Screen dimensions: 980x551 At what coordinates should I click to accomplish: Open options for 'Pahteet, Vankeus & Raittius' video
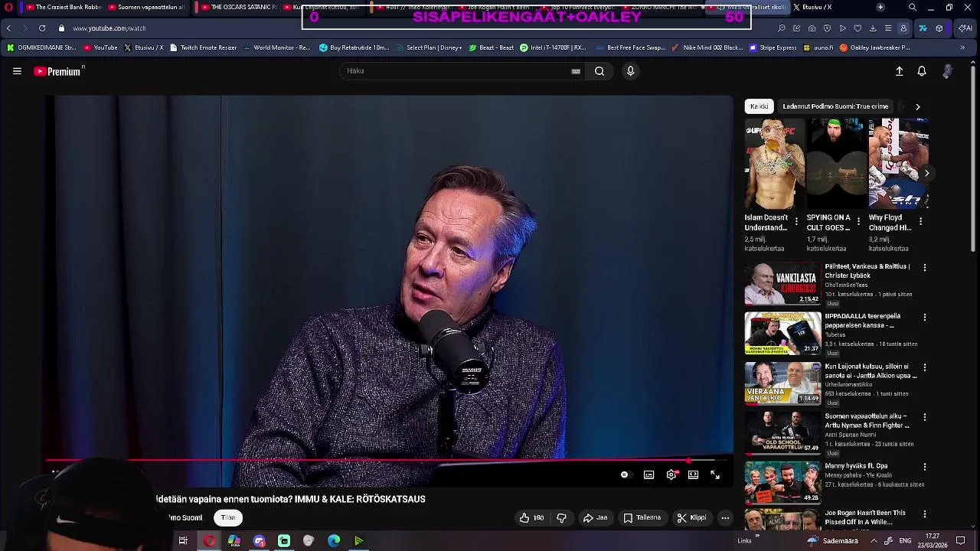pyautogui.click(x=924, y=268)
